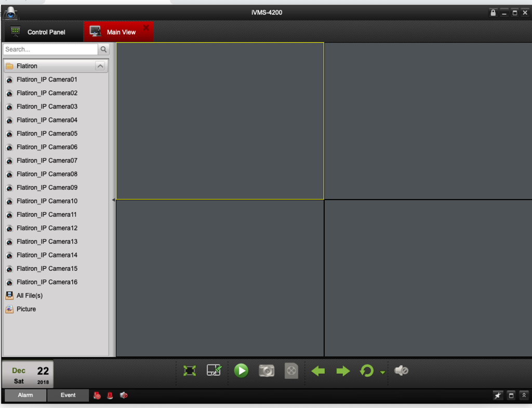Viewport: 532px width, 408px height.
Task: Select the Flatiron folder group
Action: (x=56, y=66)
